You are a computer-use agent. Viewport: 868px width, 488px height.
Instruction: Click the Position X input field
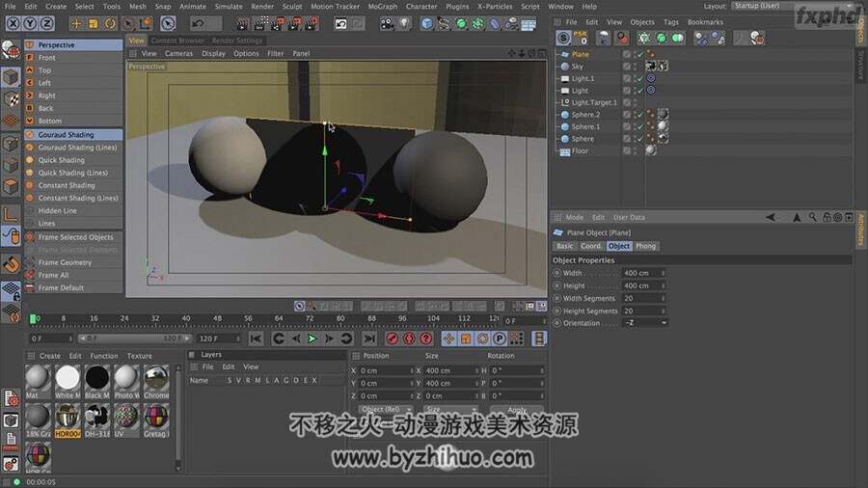pyautogui.click(x=387, y=370)
